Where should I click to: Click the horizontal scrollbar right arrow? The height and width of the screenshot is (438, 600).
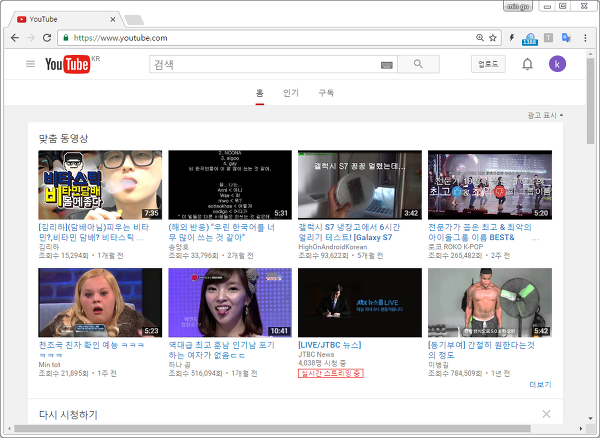581,428
